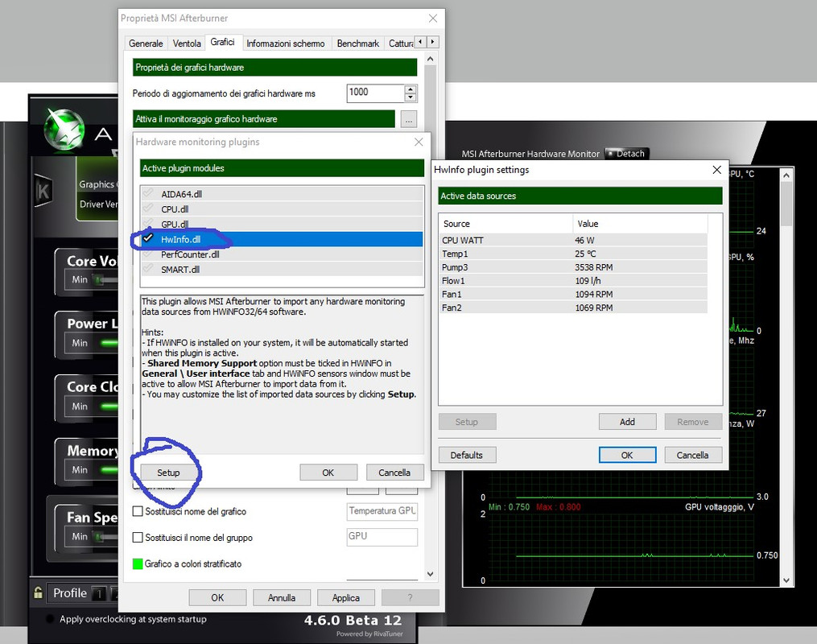
Task: Increase the update period with up arrow
Action: click(x=411, y=89)
